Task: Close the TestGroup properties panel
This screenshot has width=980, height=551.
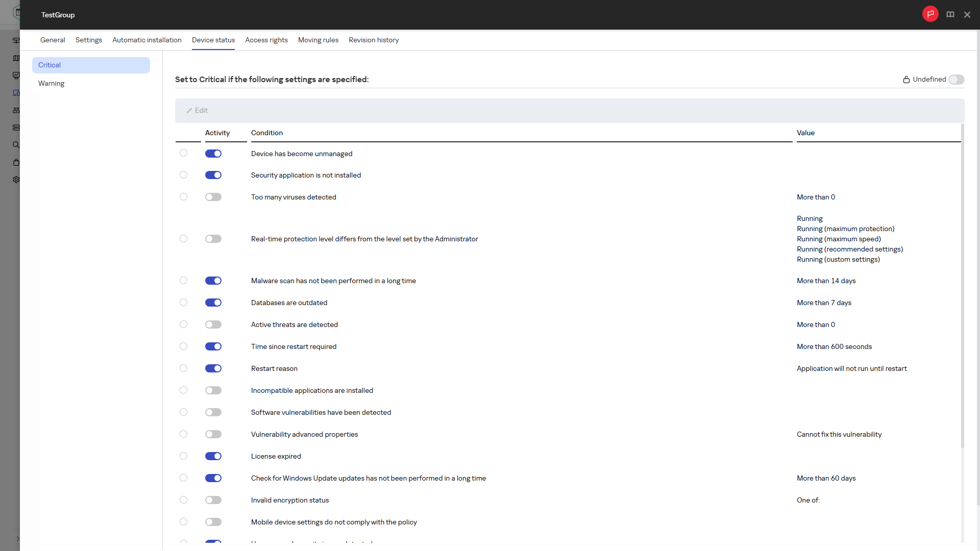Action: [967, 15]
